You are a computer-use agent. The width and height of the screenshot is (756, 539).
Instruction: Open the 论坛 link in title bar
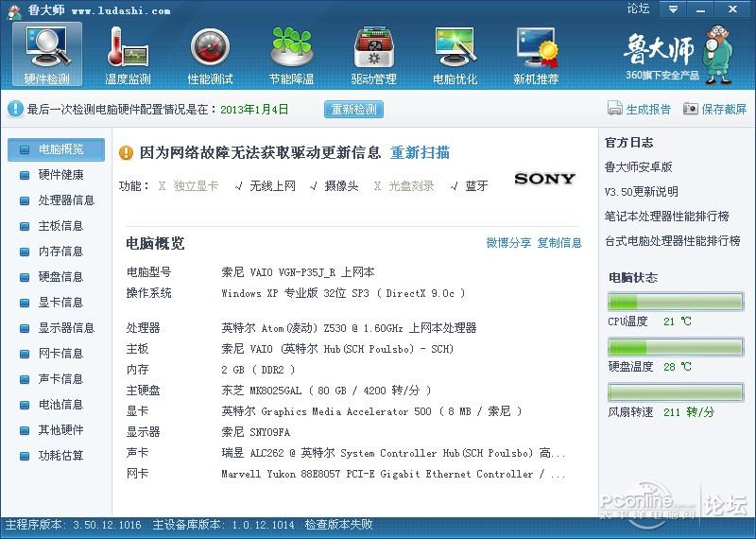638,9
